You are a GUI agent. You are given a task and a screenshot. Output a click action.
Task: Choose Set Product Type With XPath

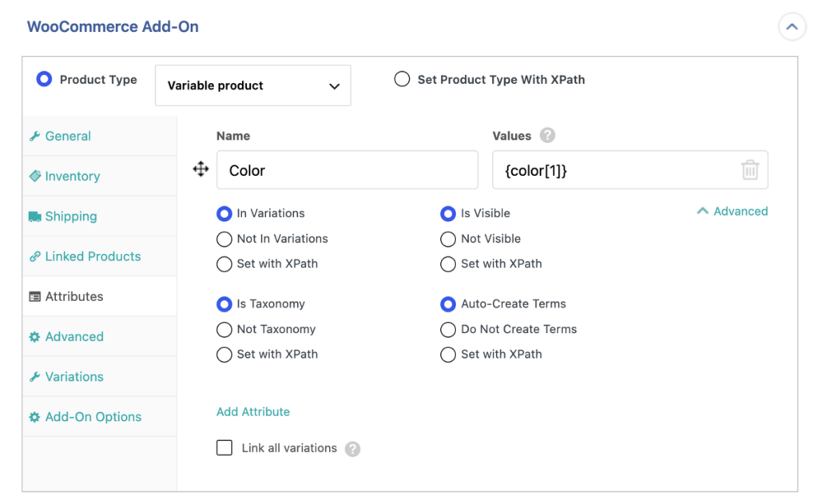pyautogui.click(x=402, y=79)
